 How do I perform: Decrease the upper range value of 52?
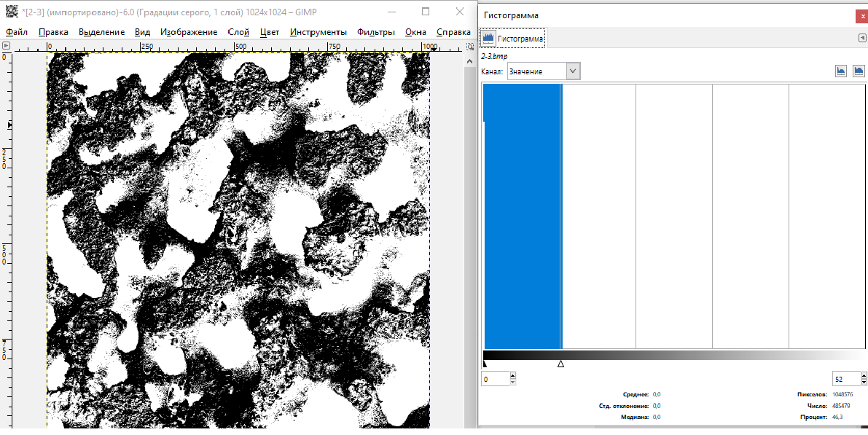(864, 383)
